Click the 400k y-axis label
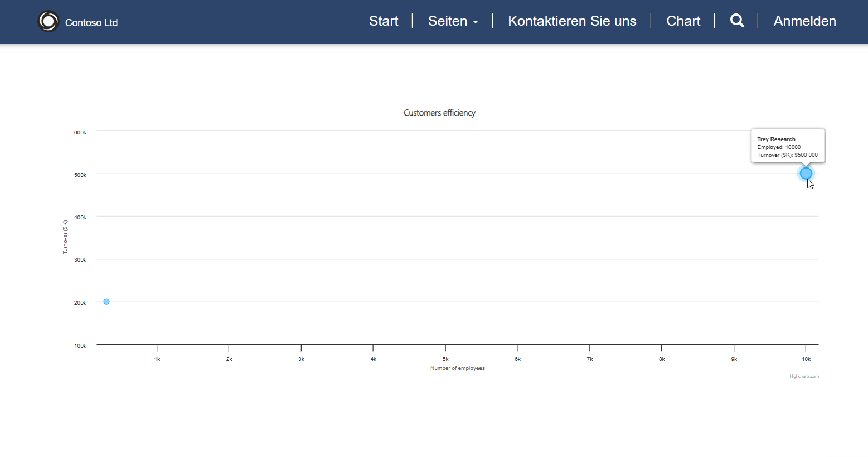 tap(80, 218)
